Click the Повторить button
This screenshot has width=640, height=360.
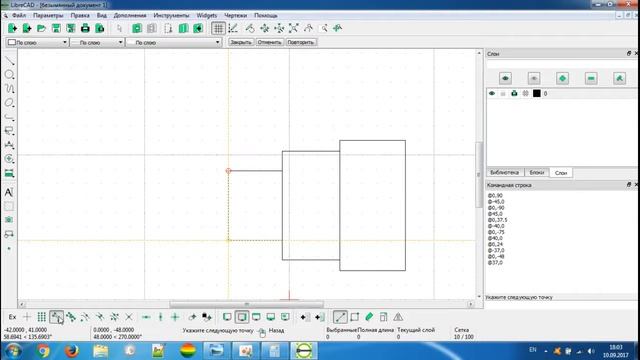[x=300, y=42]
